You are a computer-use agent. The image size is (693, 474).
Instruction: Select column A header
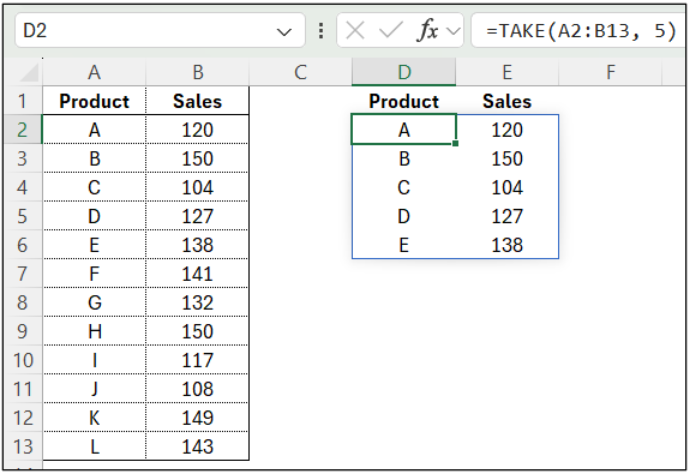(x=94, y=72)
